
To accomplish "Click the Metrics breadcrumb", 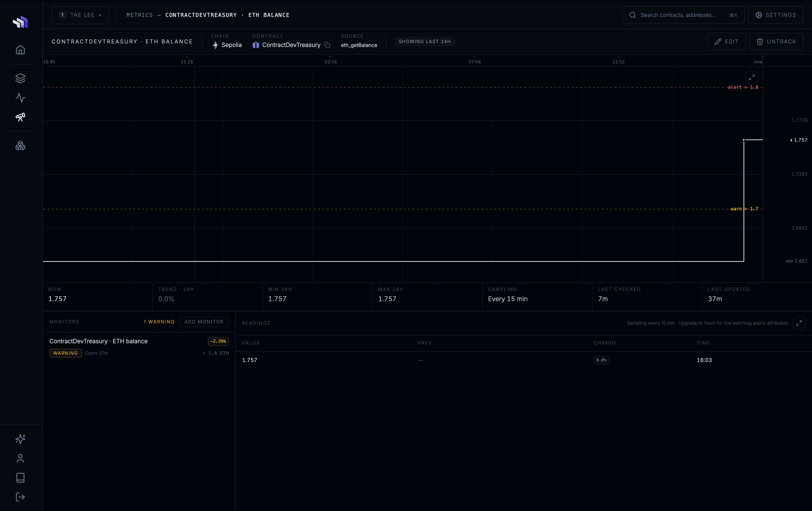I will tap(140, 15).
